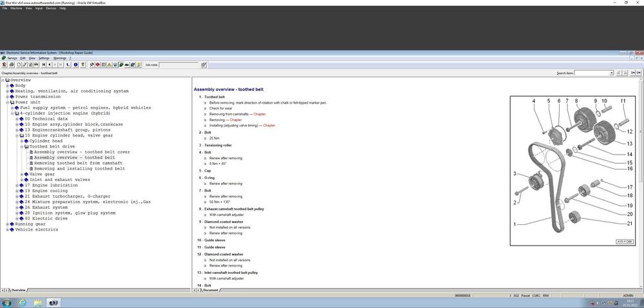The height and width of the screenshot is (308, 644).
Task: Switch to the Overview tab at bottom
Action: click(x=18, y=290)
